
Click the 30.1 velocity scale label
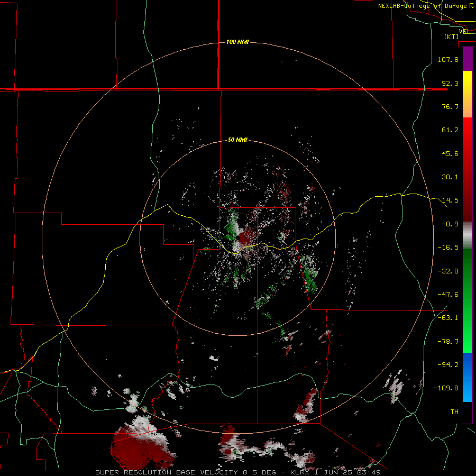pyautogui.click(x=450, y=177)
